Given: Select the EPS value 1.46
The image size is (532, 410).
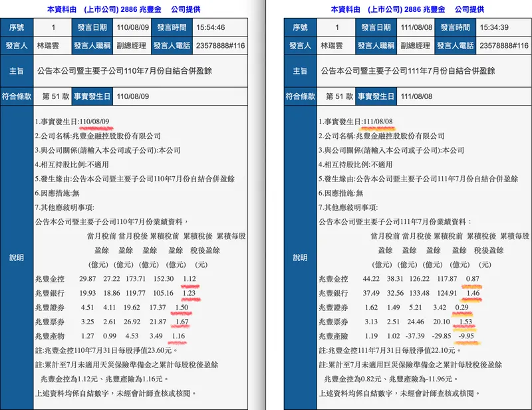Looking at the screenshot, I should [473, 293].
